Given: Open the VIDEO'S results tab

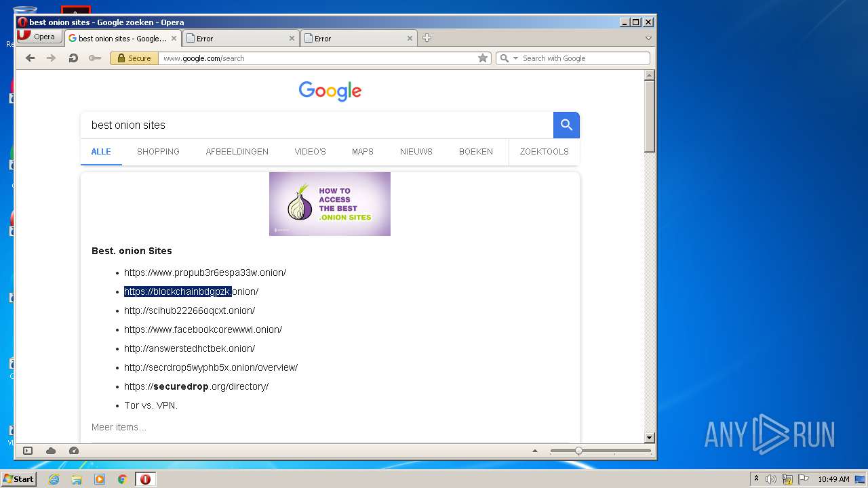Looking at the screenshot, I should coord(310,152).
